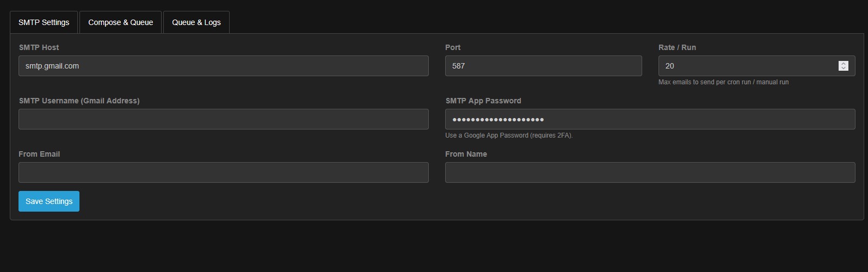Click the "SMTP App Password" label
868x272 pixels.
pos(483,101)
